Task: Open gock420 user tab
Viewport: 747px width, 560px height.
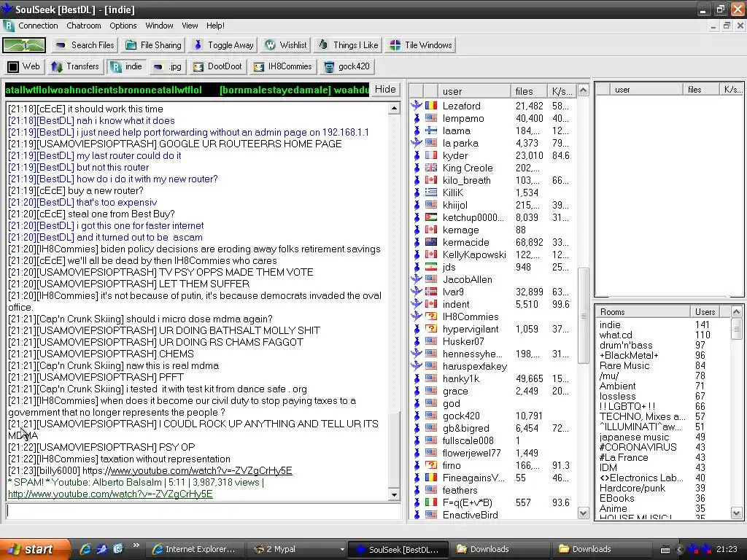Action: (x=347, y=66)
